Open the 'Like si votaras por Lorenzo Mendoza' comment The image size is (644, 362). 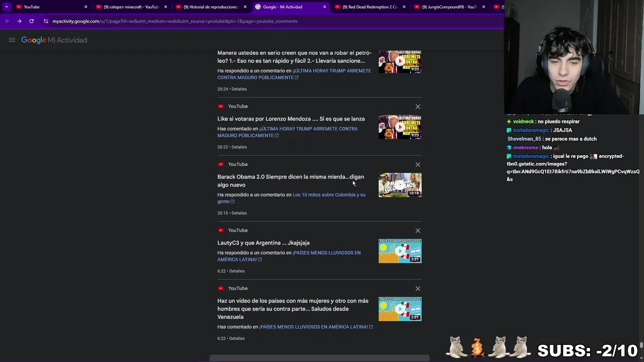pos(291,119)
